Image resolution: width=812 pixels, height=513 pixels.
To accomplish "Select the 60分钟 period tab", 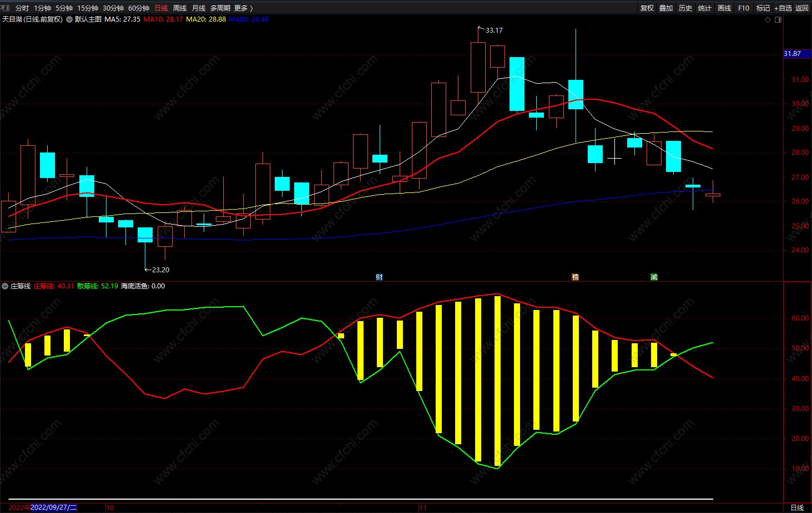I will pos(139,8).
